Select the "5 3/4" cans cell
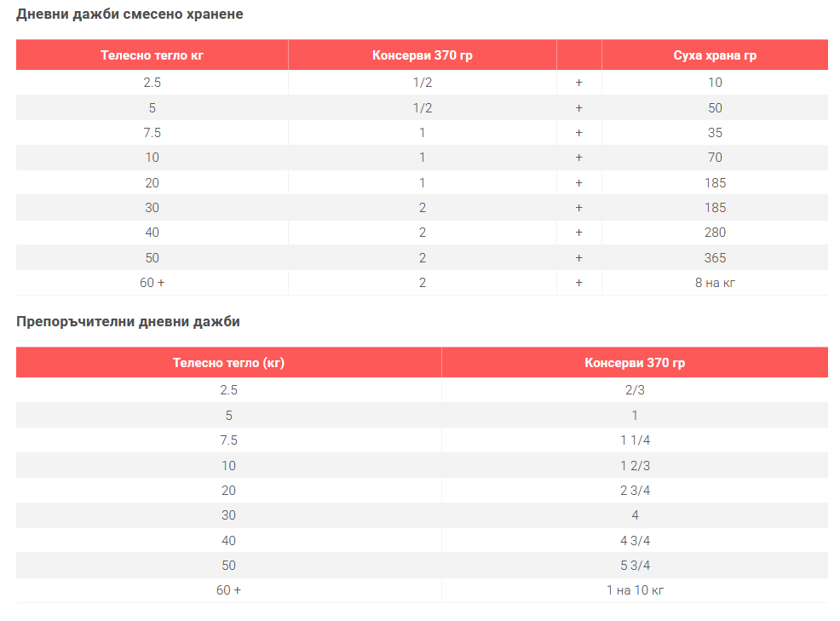 tap(635, 566)
